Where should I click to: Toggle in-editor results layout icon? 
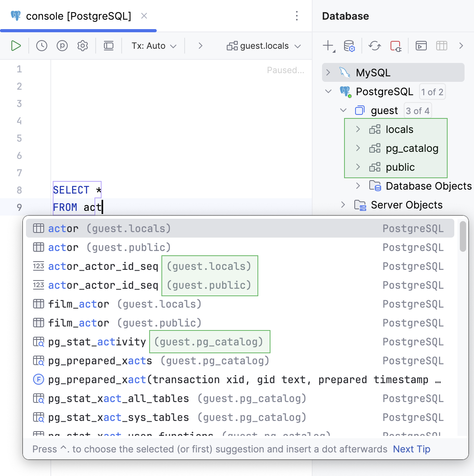tap(109, 46)
